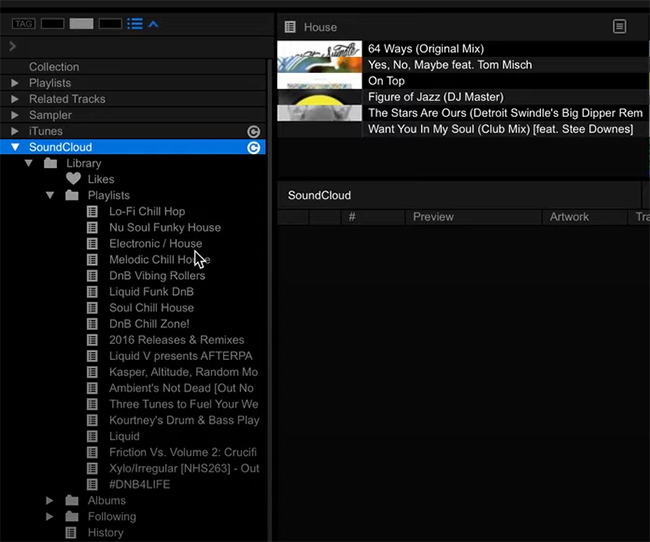This screenshot has width=650, height=542.
Task: Select the Liquid playlist
Action: [x=124, y=436]
